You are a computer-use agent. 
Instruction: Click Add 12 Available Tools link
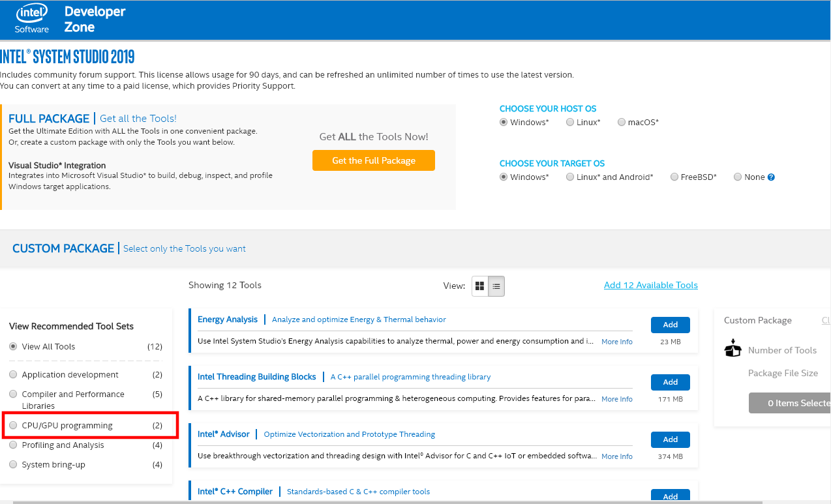coord(651,285)
